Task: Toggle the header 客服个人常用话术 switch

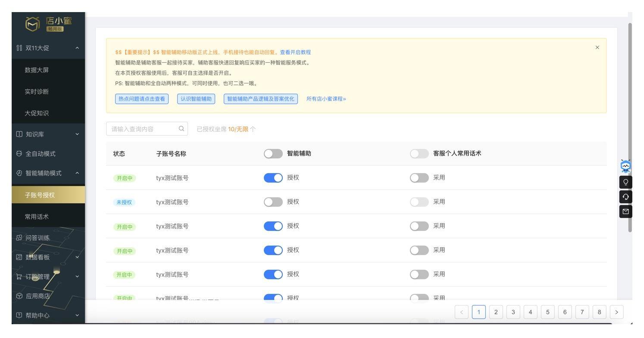Action: 419,154
